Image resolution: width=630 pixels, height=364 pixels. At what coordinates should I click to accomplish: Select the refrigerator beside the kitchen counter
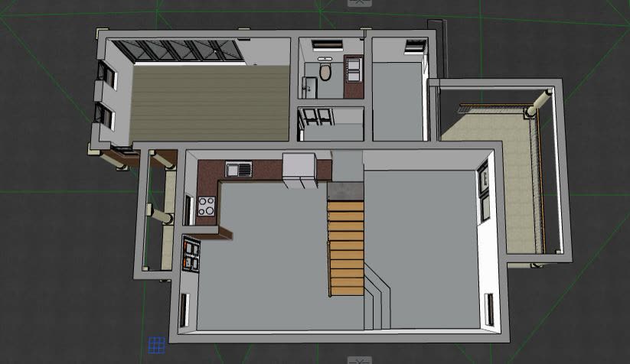tap(299, 171)
